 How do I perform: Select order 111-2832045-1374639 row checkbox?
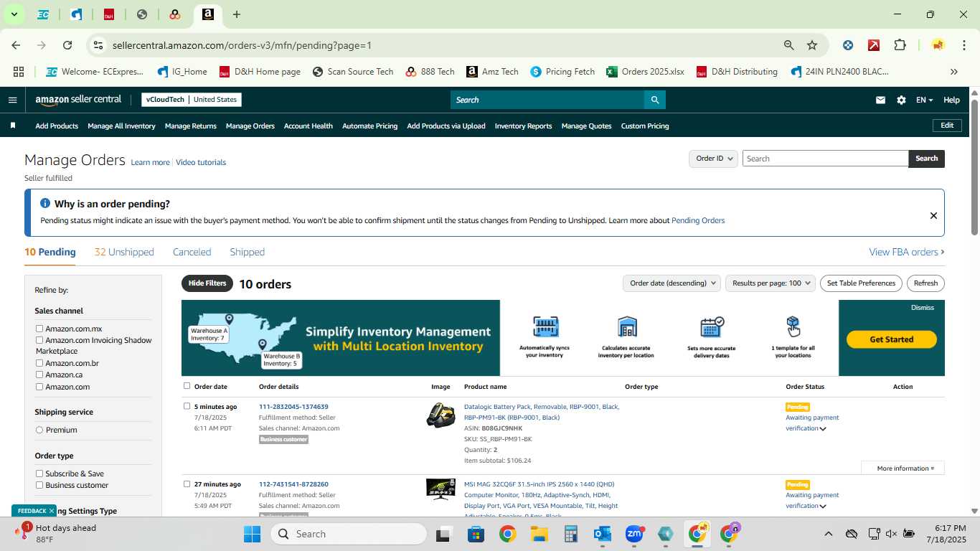(x=187, y=406)
